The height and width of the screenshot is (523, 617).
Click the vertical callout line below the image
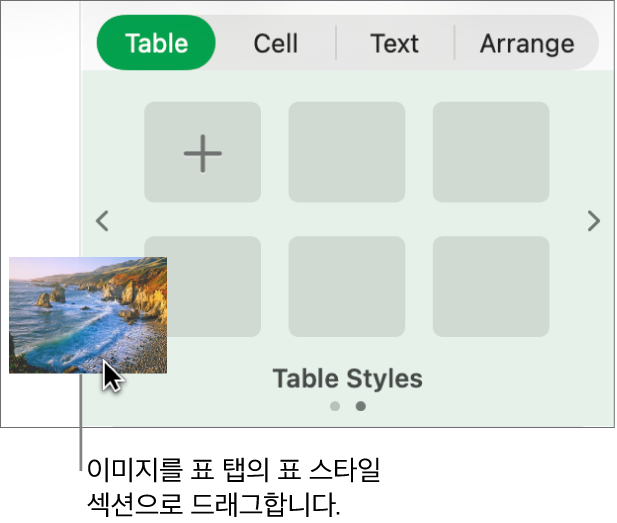[80, 430]
